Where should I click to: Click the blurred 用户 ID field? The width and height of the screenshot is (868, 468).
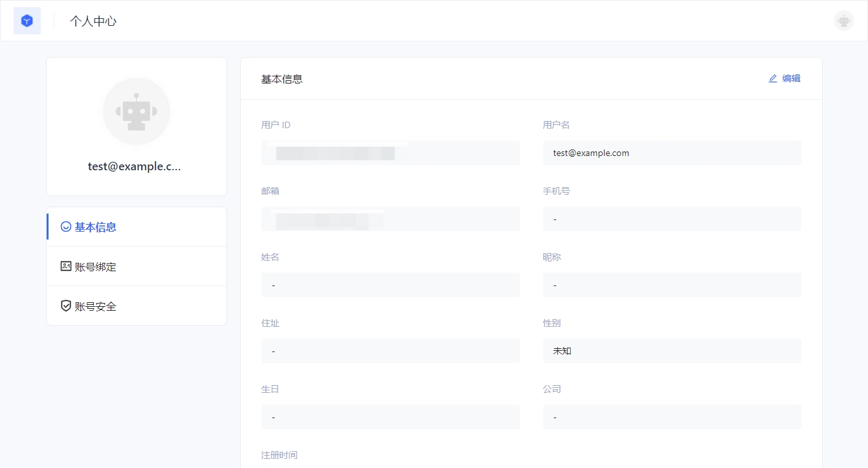(390, 153)
